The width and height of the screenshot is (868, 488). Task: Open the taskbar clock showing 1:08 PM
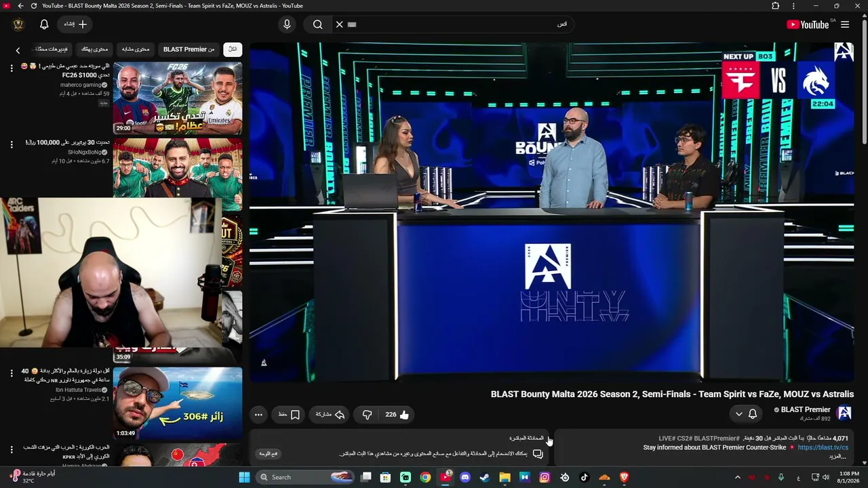click(849, 477)
